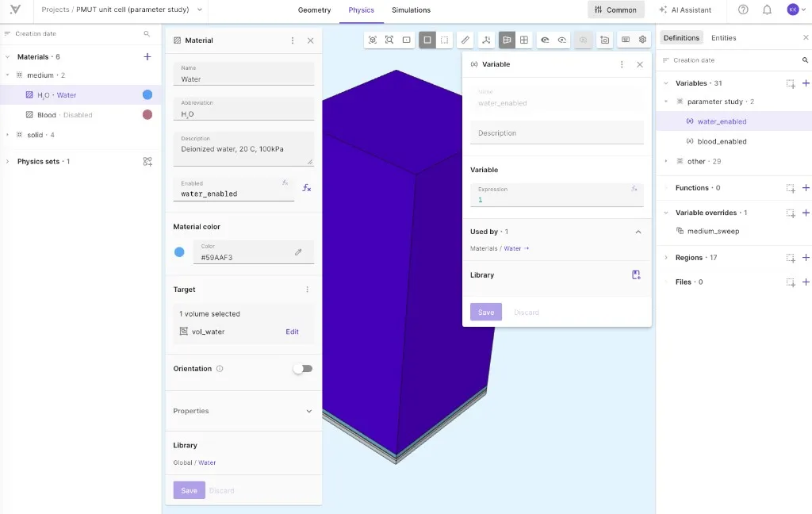Open the project name dropdown chevron
The height and width of the screenshot is (514, 812).
pos(200,10)
